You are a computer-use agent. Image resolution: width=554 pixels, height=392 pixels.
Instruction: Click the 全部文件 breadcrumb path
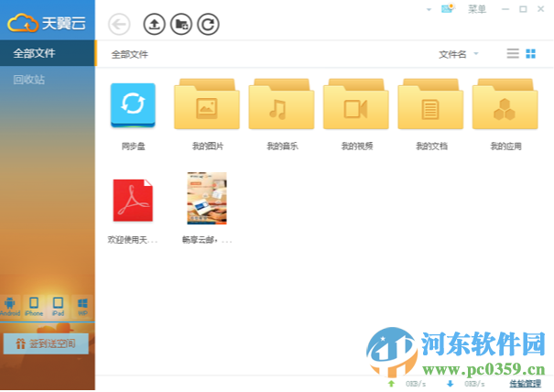pyautogui.click(x=130, y=54)
